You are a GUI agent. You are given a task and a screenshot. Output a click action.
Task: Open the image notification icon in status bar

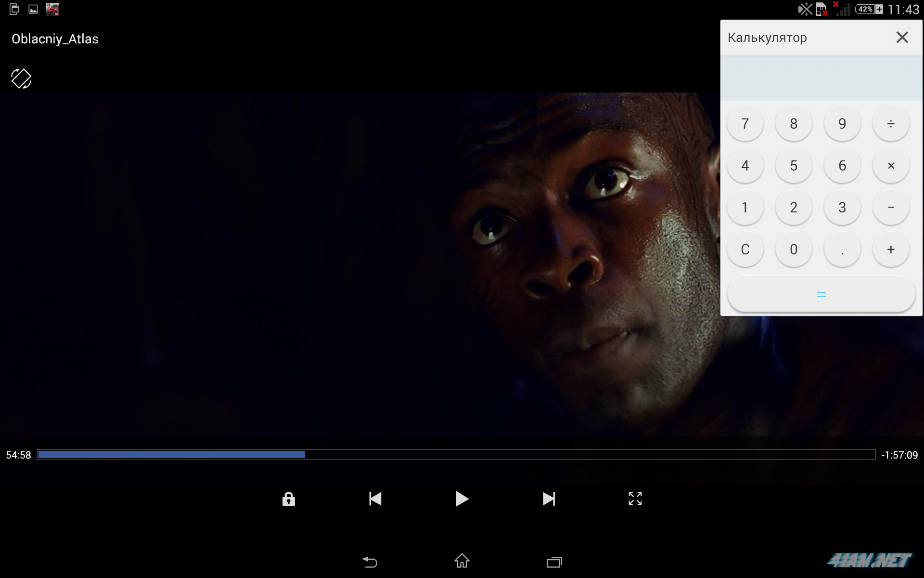[x=33, y=9]
